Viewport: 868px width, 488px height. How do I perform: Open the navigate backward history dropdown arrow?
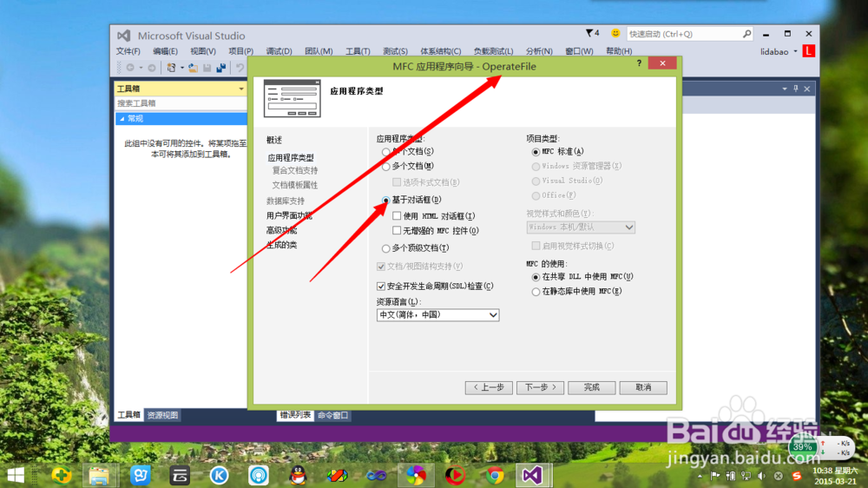(141, 68)
